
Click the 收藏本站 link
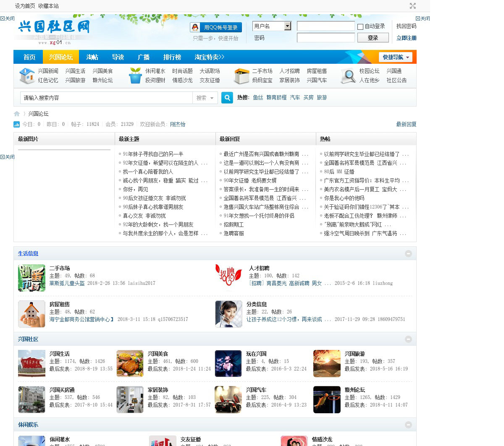[x=48, y=6]
